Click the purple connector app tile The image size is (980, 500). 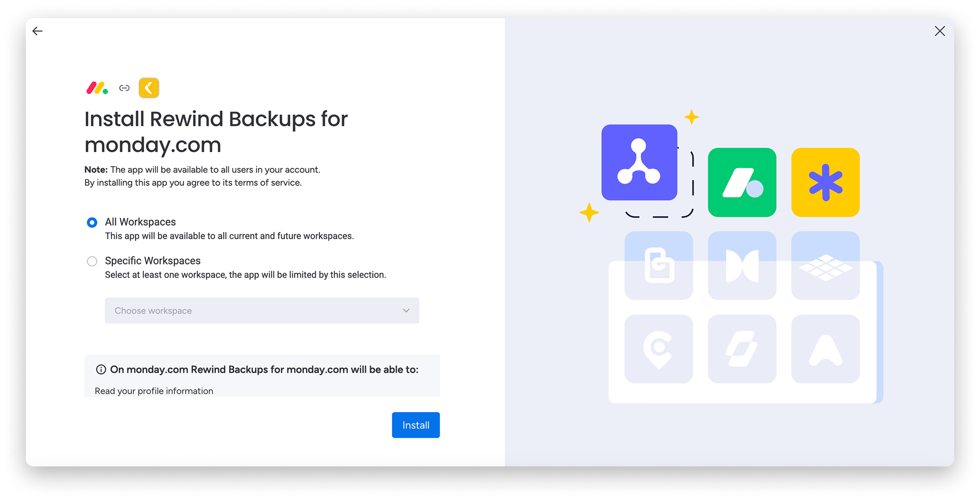(x=639, y=162)
